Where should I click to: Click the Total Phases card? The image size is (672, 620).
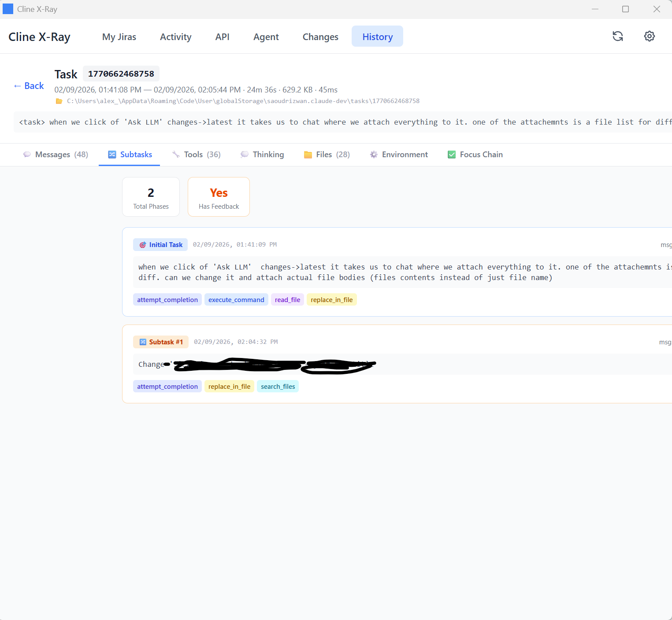click(151, 197)
